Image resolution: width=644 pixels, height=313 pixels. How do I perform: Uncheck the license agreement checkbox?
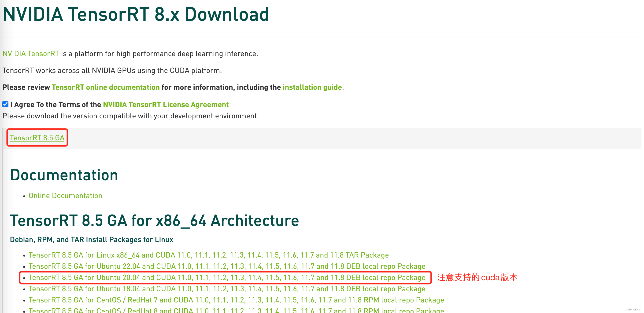point(5,104)
